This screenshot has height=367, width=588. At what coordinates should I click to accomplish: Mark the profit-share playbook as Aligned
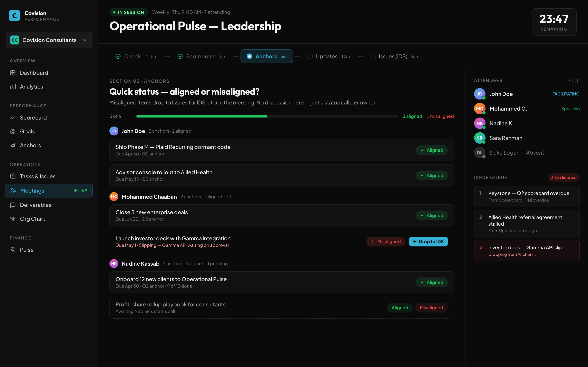(400, 307)
